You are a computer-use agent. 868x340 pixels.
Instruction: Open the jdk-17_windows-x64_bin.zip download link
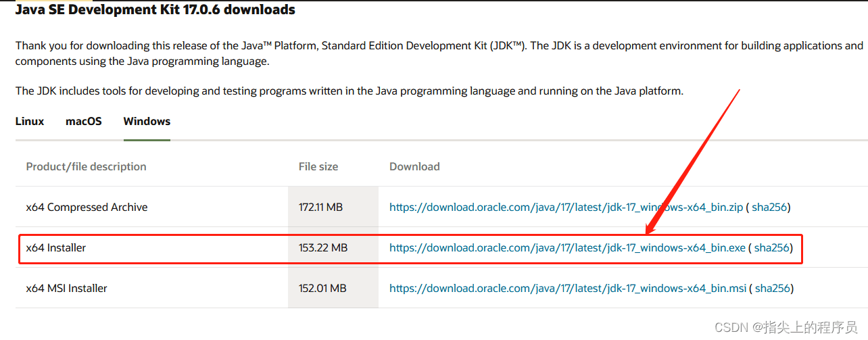566,208
